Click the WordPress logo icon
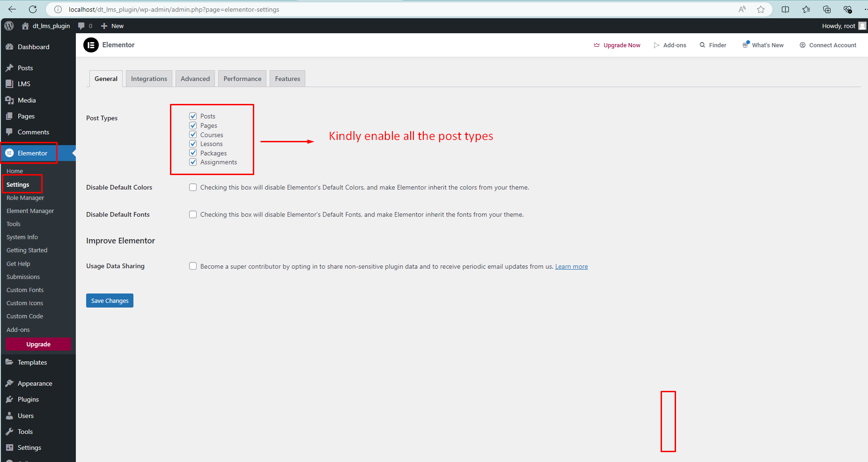 pyautogui.click(x=9, y=26)
